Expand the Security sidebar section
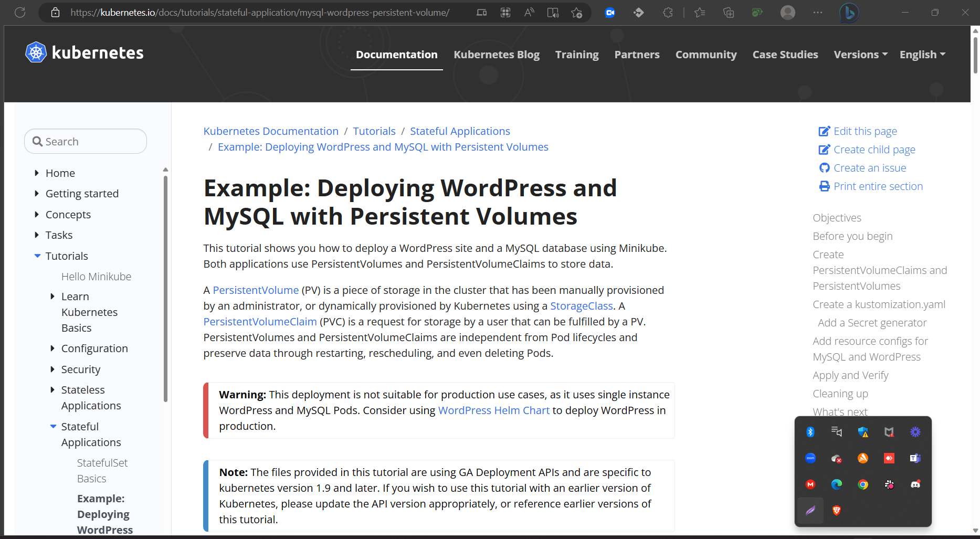Screen dimensions: 980x539 coord(81,369)
